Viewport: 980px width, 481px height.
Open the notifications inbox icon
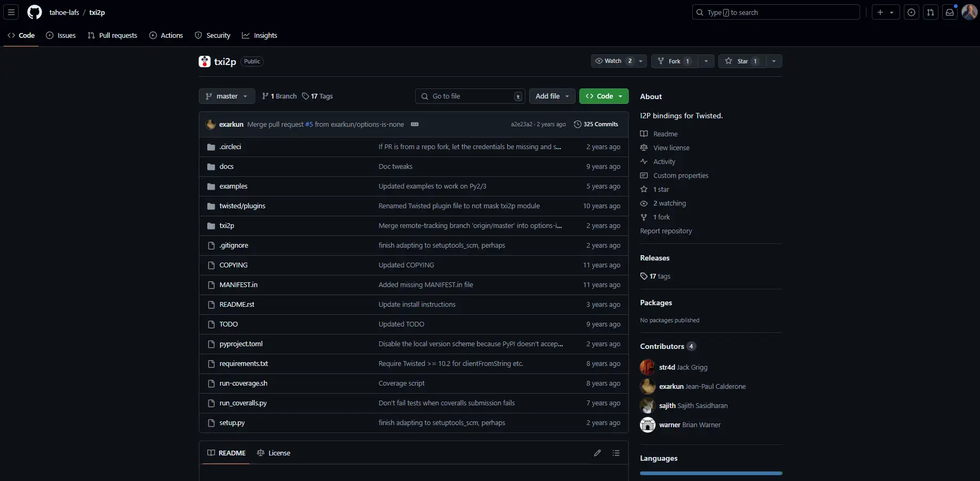click(950, 12)
